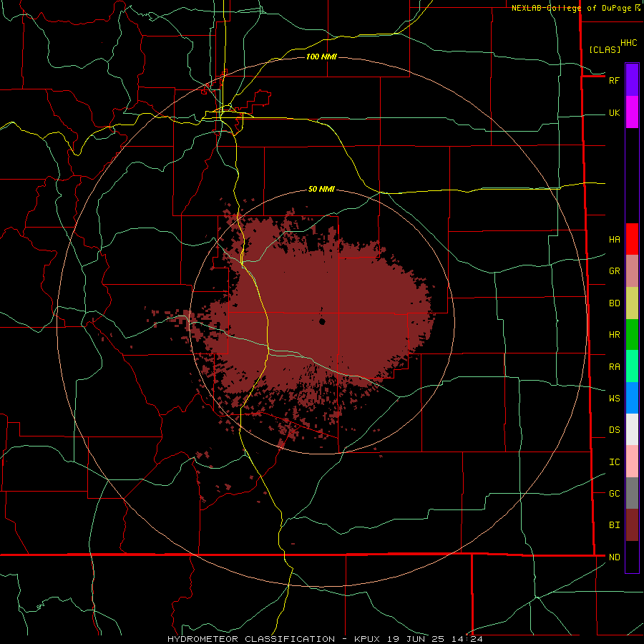The image size is (644, 644).
Task: Click the '14:24' timestamp
Action: click(467, 639)
